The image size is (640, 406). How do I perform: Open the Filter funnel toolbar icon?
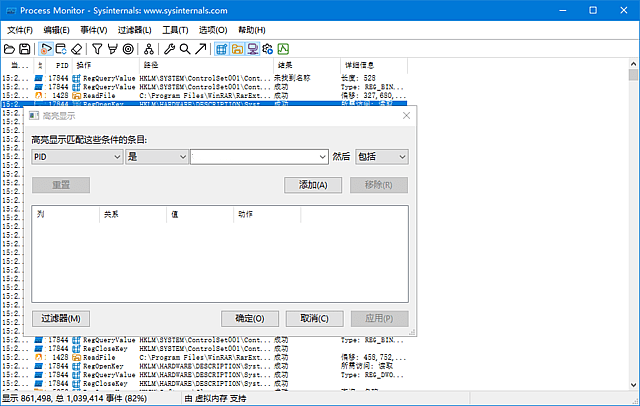click(x=97, y=49)
